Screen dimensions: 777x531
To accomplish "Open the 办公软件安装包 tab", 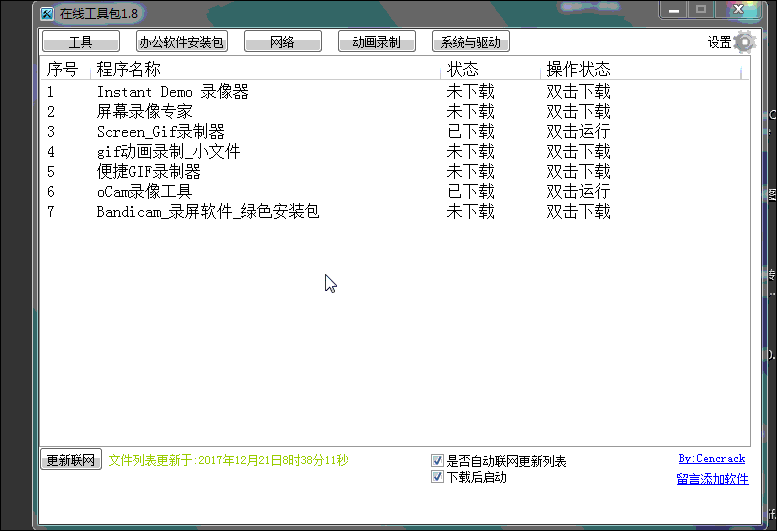I will (182, 41).
